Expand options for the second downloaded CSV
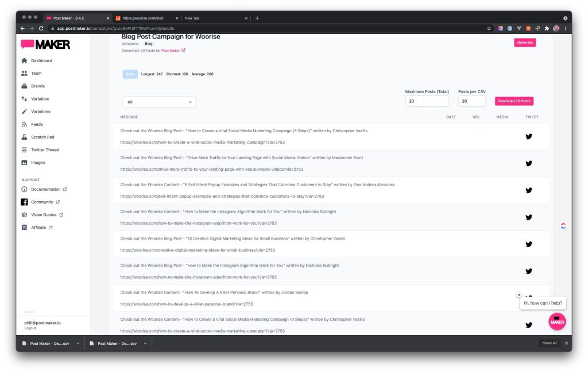The image size is (588, 373). pos(145,343)
